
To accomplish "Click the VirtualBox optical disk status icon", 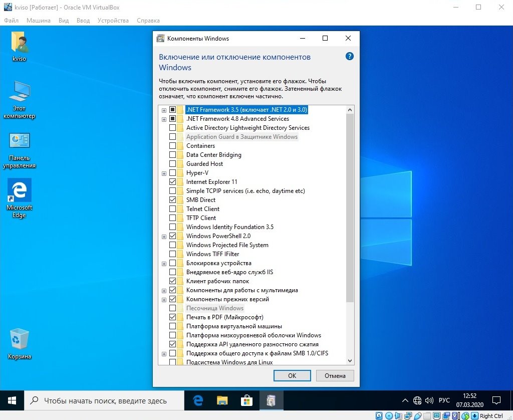I will click(x=389, y=416).
